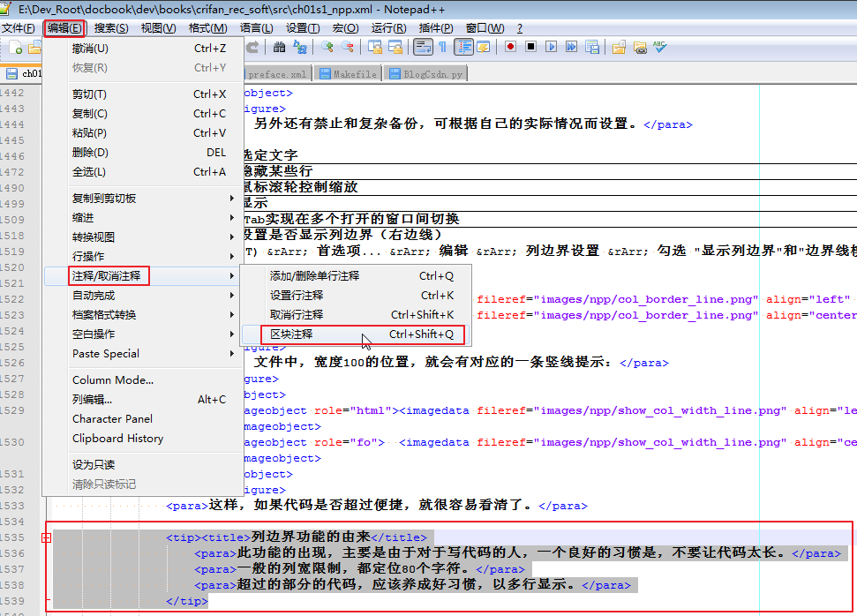The image size is (857, 616).
Task: Toggle word wrap toolbar button
Action: [x=422, y=47]
